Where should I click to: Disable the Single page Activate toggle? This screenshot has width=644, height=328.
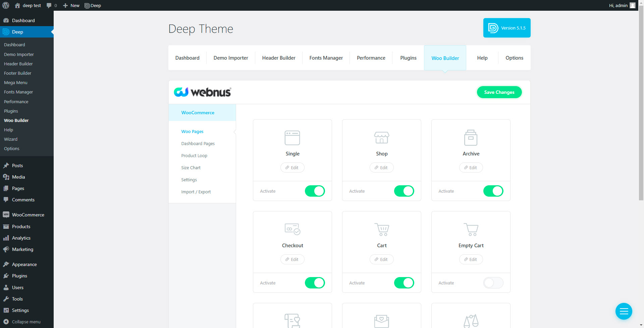coord(315,191)
